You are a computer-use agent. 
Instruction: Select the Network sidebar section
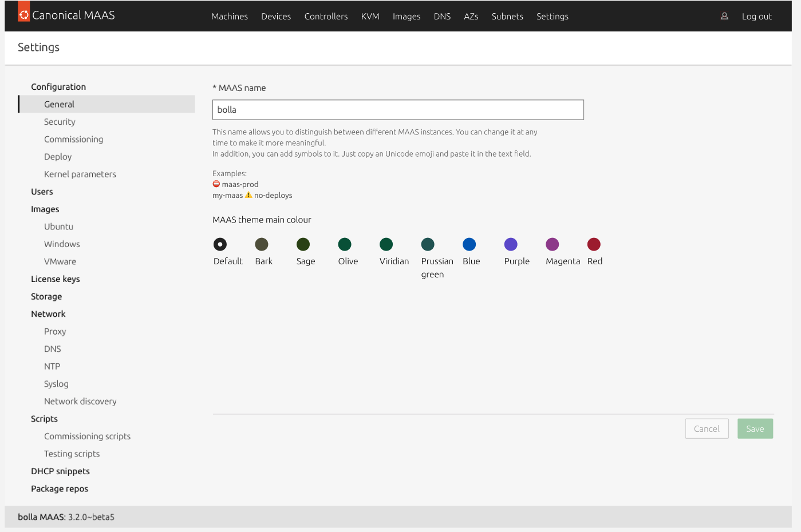(x=48, y=314)
